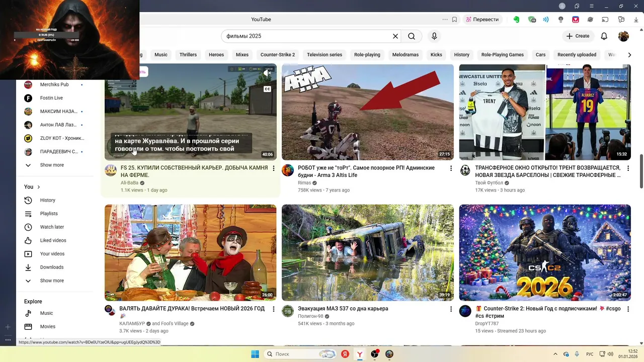
Task: Show hidden system tray icons chevron
Action: pyautogui.click(x=555, y=354)
